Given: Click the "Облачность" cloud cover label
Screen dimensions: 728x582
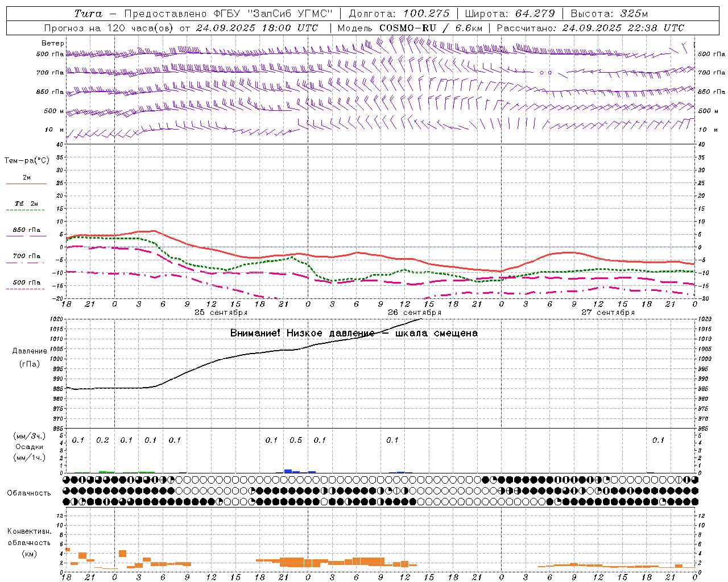Looking at the screenshot, I should tap(29, 493).
